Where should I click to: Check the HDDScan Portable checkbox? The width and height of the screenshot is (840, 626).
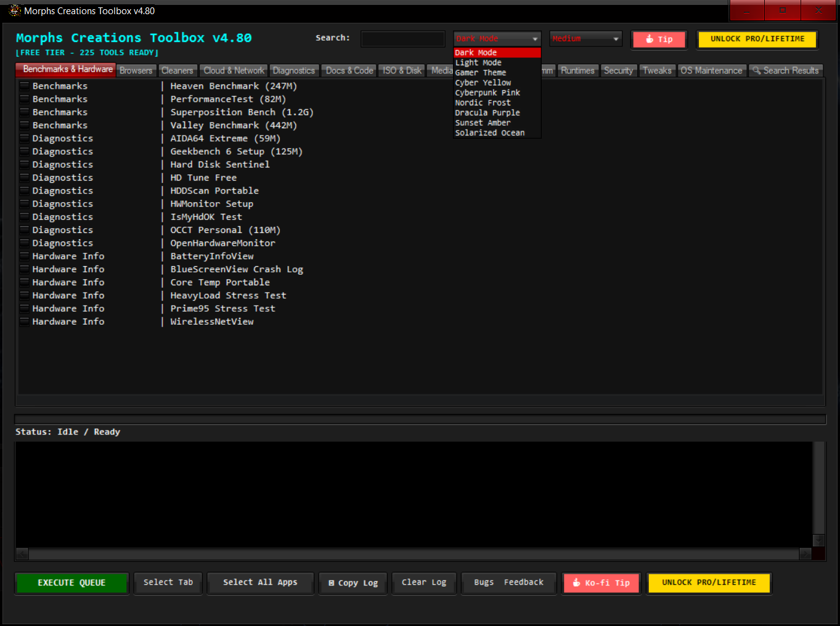click(x=25, y=190)
